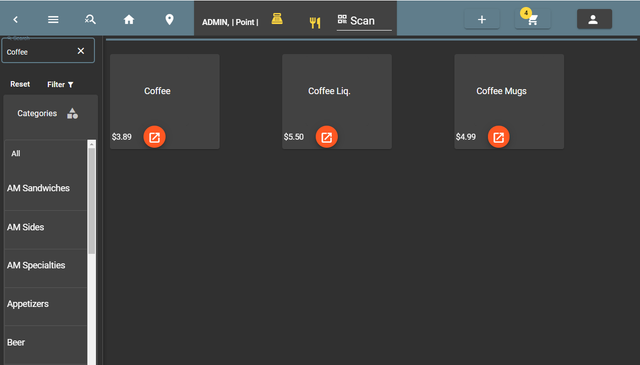The image size is (640, 365).
Task: Click the category list scroll-up arrow
Action: tap(92, 144)
